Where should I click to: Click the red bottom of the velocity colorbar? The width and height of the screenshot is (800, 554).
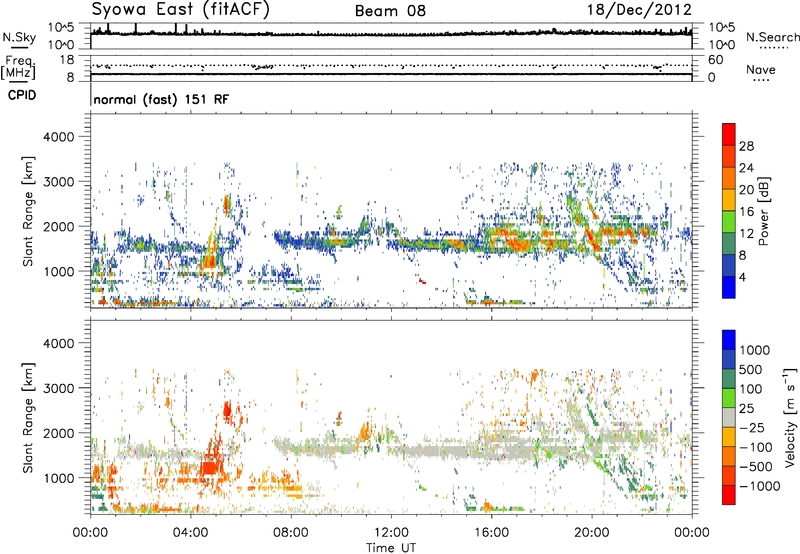(729, 495)
